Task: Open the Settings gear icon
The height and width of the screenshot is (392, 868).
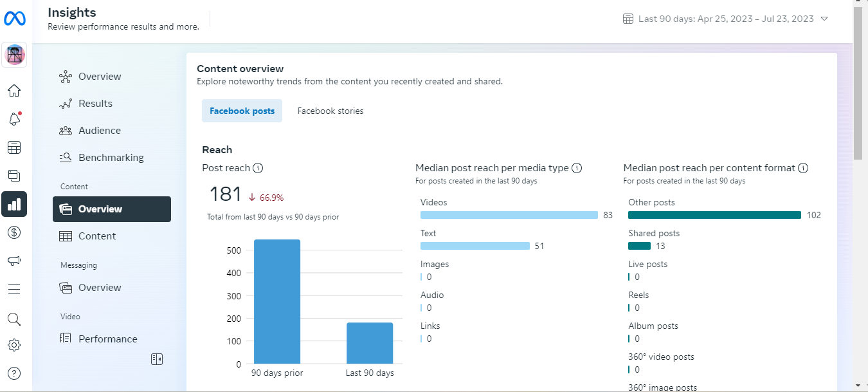Action: (x=14, y=345)
